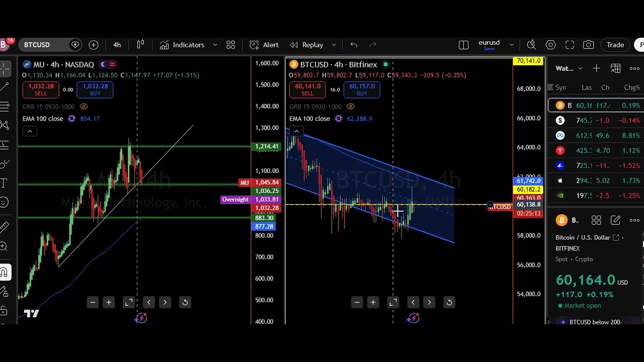Click SELL 60,141.0 on BTCUSD chart
Viewport: 644px width, 362px height.
[x=307, y=89]
